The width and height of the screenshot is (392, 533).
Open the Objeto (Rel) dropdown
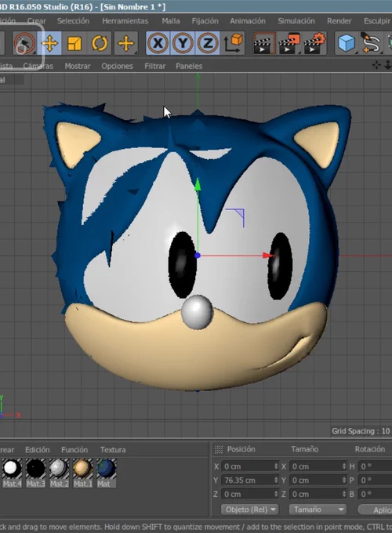pos(249,509)
